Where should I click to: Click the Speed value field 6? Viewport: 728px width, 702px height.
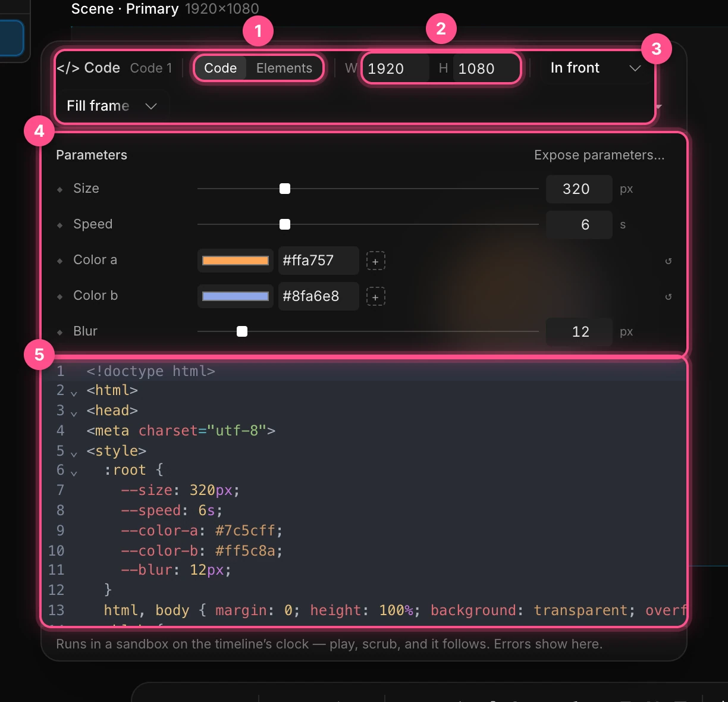tap(579, 225)
